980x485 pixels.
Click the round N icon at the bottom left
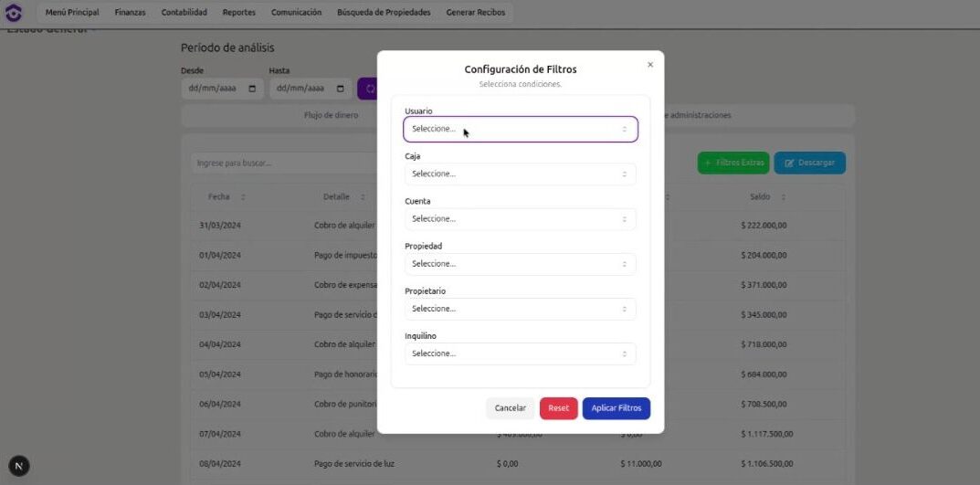tap(19, 466)
